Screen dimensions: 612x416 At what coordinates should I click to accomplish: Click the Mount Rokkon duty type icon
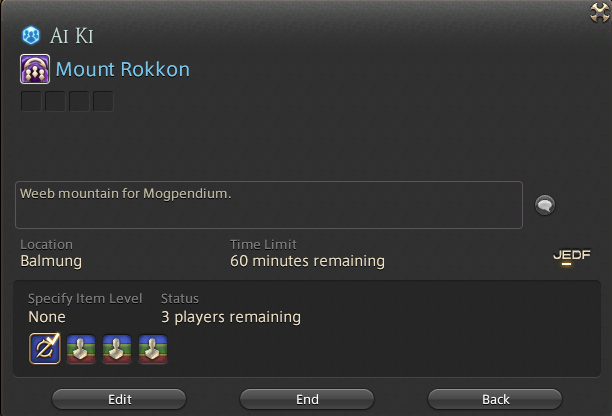coord(35,69)
